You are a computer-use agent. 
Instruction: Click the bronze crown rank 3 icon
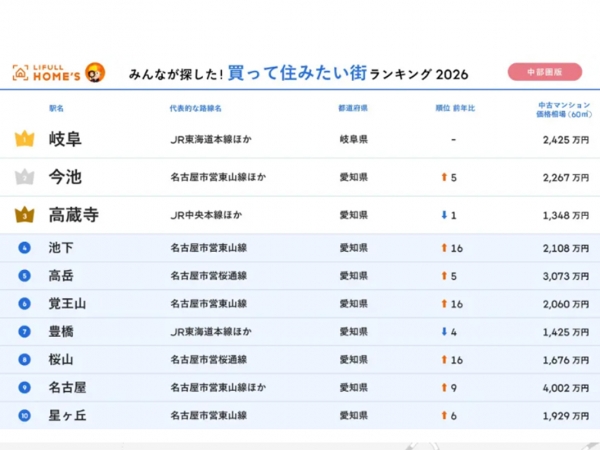point(24,215)
